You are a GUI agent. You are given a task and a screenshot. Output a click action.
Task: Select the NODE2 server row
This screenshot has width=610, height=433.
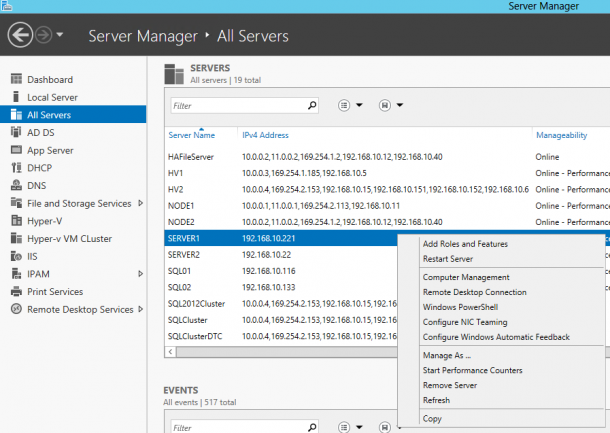coord(387,222)
